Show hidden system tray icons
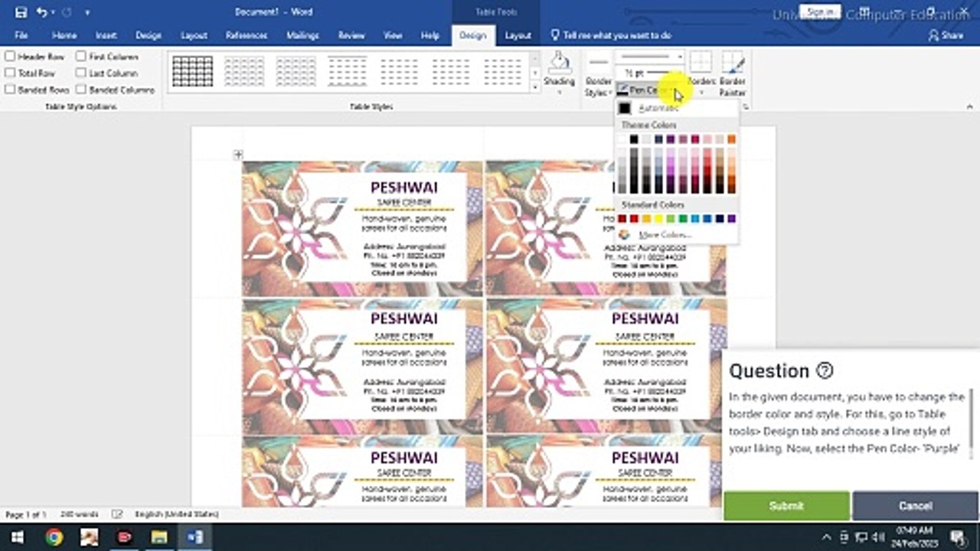Viewport: 980px width, 551px height. click(826, 537)
